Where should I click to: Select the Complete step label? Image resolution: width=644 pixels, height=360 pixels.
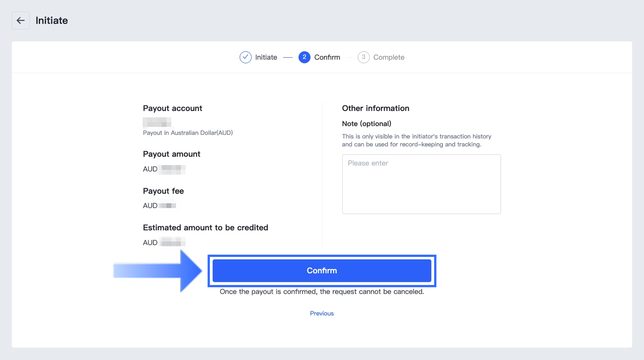pos(389,57)
